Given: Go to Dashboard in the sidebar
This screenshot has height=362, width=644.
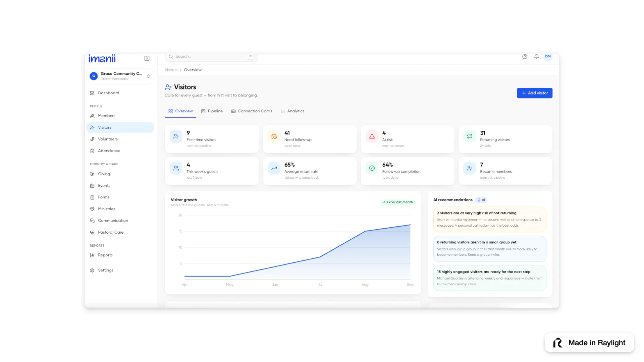Looking at the screenshot, I should pos(120,93).
